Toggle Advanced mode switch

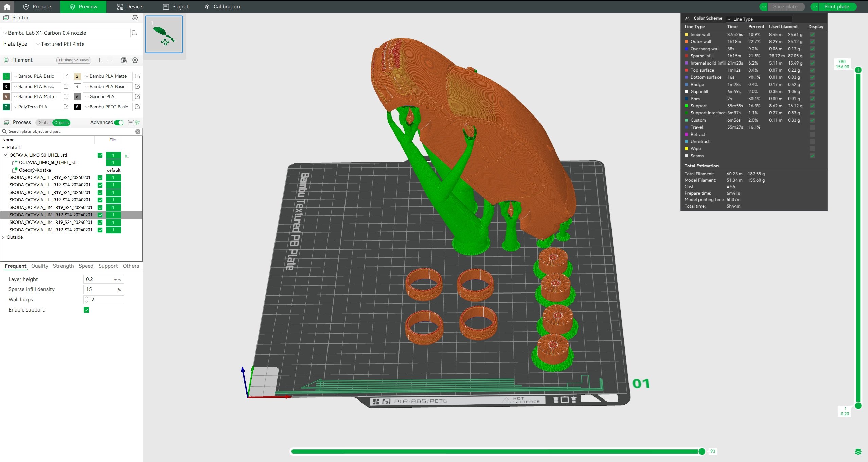pos(119,123)
